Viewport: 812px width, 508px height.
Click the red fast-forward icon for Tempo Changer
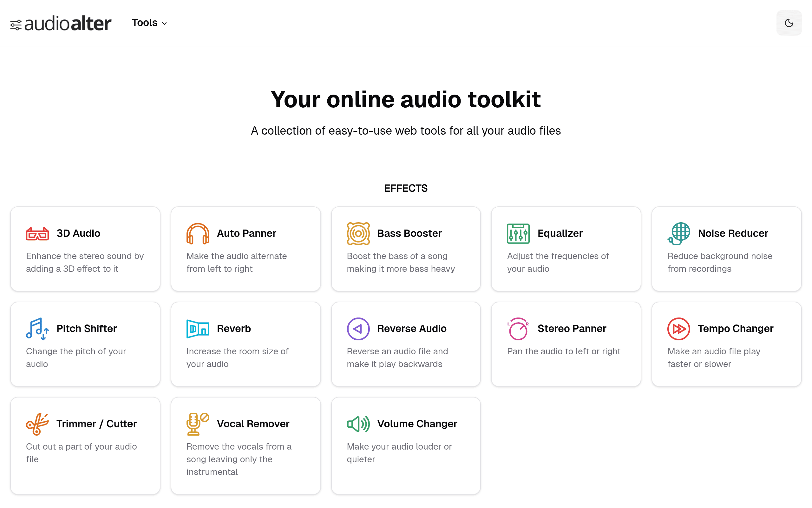coord(678,329)
